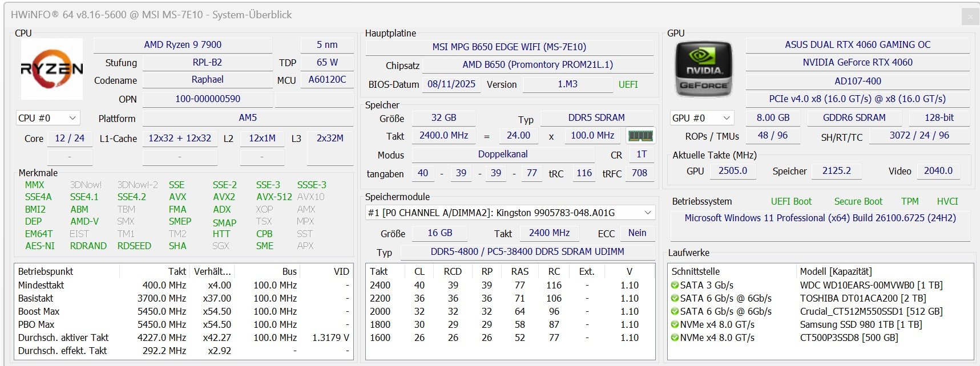
Task: Click the NVIDIA GeForce logo image
Action: 703,69
